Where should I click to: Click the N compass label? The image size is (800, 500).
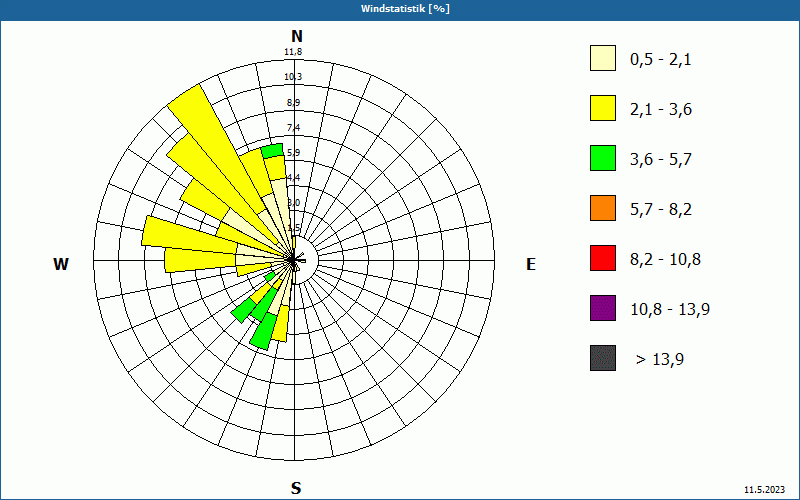tap(296, 36)
